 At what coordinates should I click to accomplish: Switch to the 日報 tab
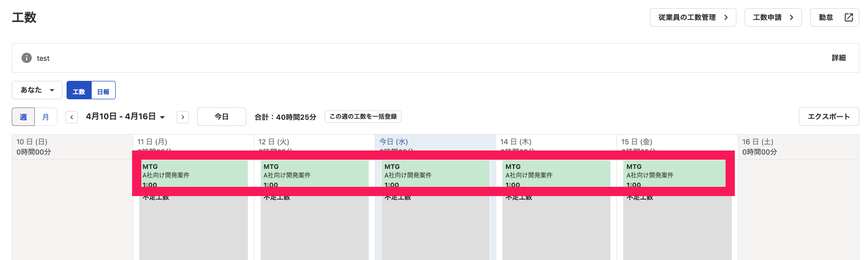(x=103, y=90)
